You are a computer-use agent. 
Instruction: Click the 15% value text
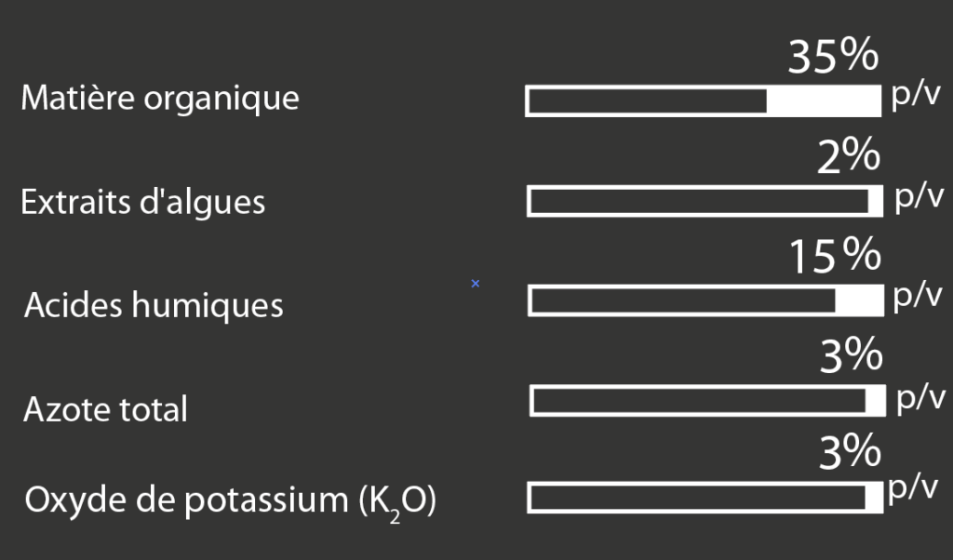tap(835, 256)
